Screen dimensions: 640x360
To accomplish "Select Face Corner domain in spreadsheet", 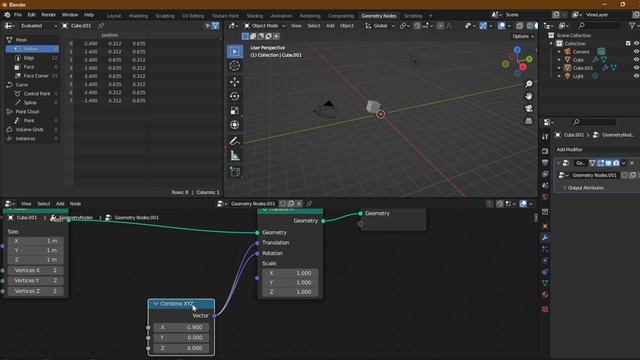I will point(32,76).
